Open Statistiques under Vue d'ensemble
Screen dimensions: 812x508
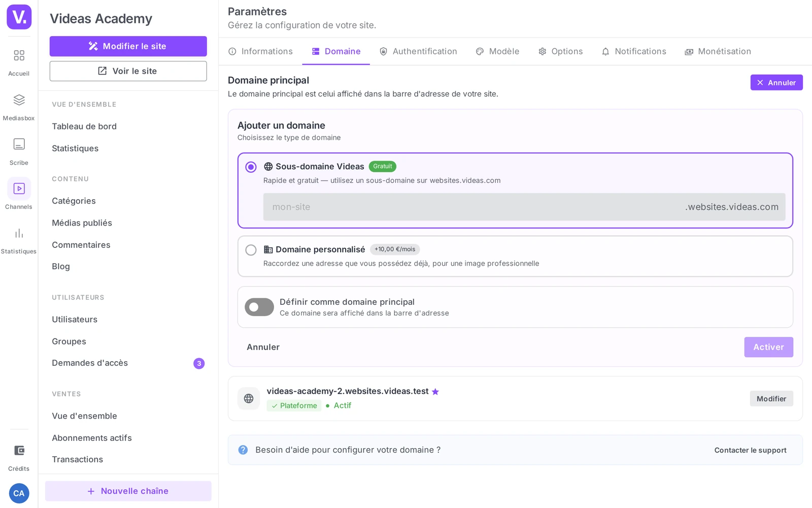pyautogui.click(x=75, y=148)
